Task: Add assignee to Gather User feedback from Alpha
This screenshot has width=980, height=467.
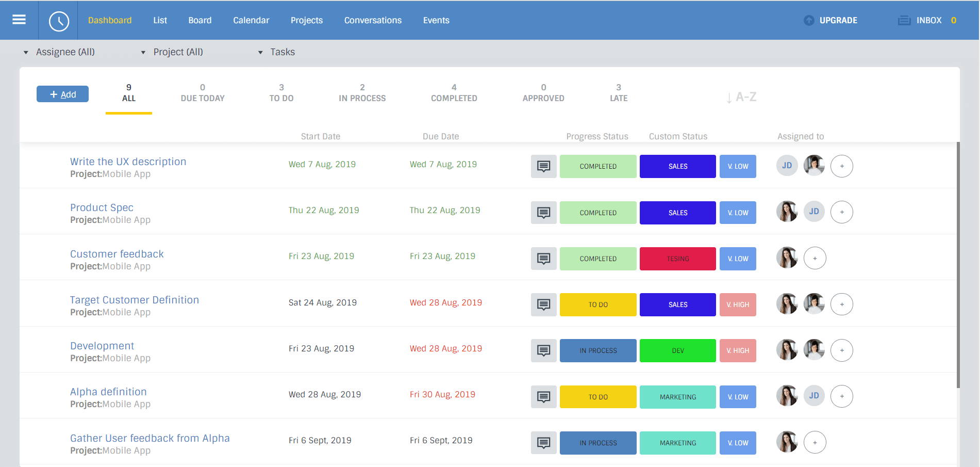Action: point(815,442)
